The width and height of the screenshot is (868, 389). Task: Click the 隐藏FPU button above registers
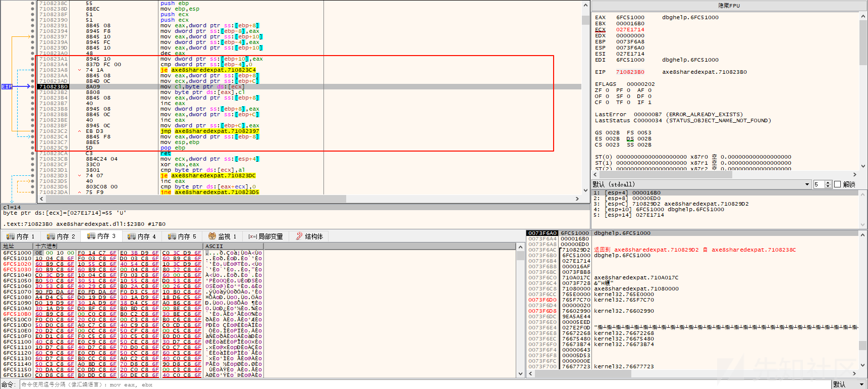point(729,6)
